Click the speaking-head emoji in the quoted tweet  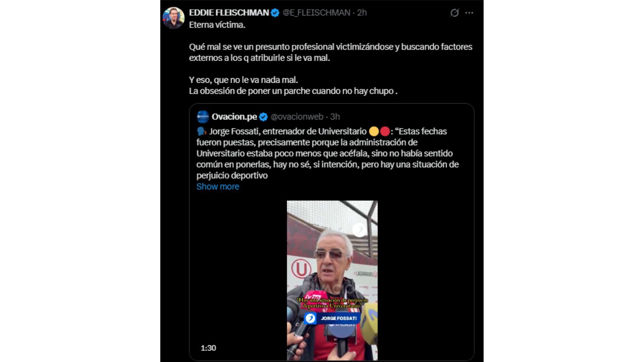202,131
